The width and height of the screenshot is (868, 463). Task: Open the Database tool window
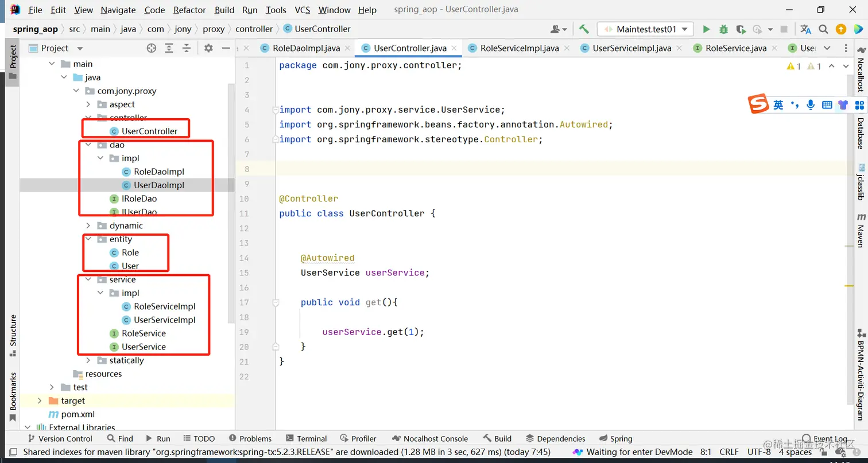860,133
